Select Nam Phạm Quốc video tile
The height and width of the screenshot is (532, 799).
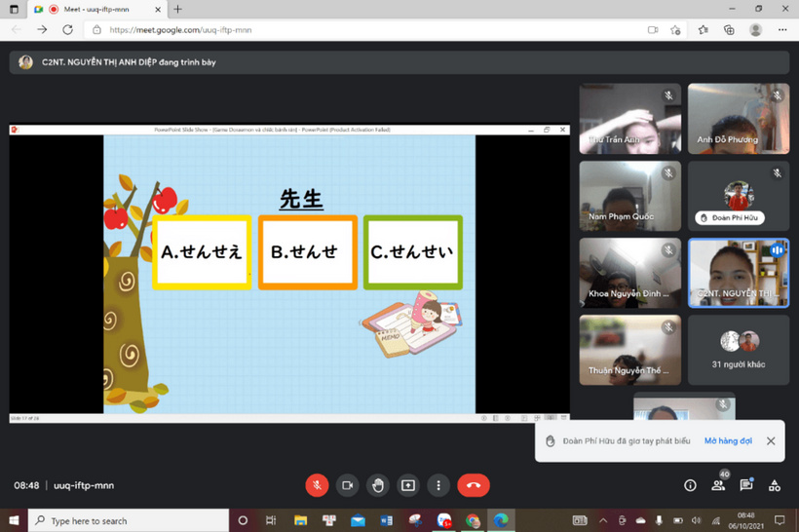pyautogui.click(x=628, y=195)
